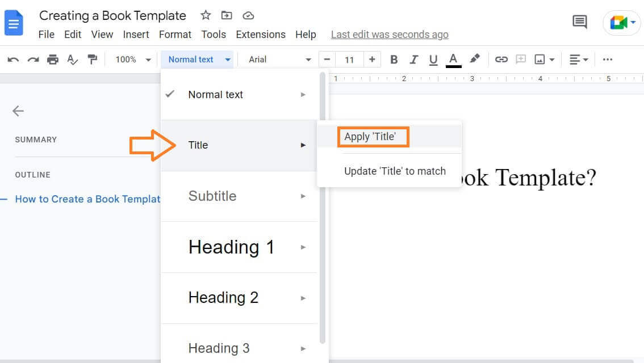Screen dimensions: 644x363
Task: Open the Format menu
Action: pos(175,34)
